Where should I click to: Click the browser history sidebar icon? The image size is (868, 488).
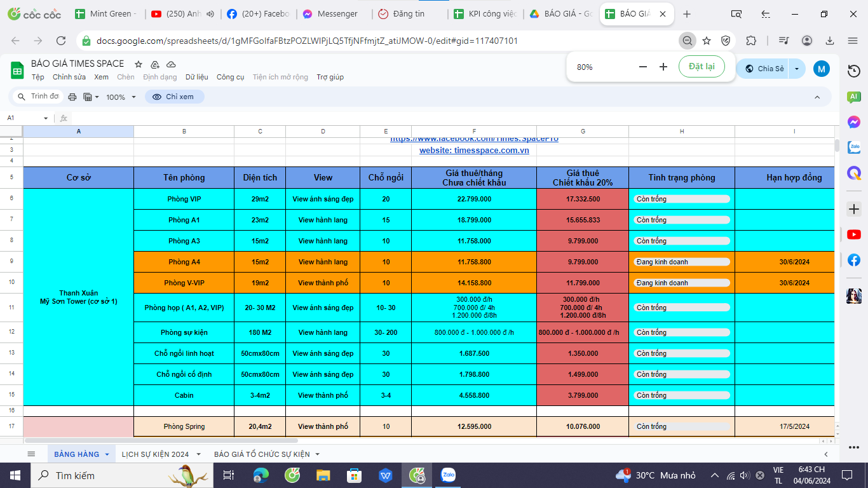tap(853, 71)
